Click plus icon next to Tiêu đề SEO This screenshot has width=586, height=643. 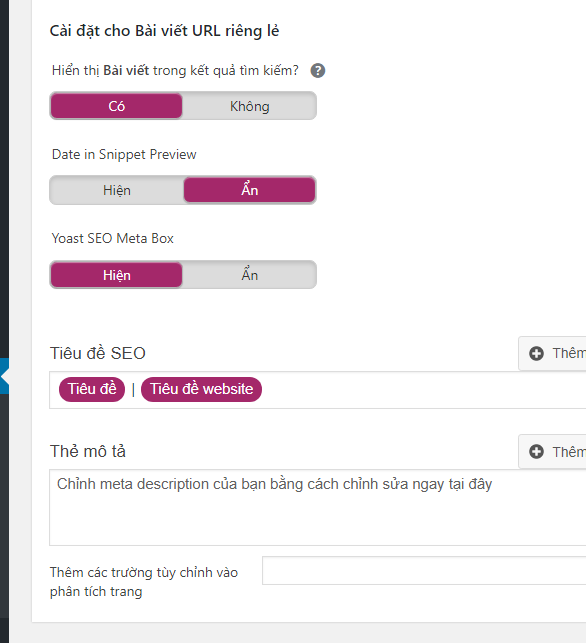[536, 353]
